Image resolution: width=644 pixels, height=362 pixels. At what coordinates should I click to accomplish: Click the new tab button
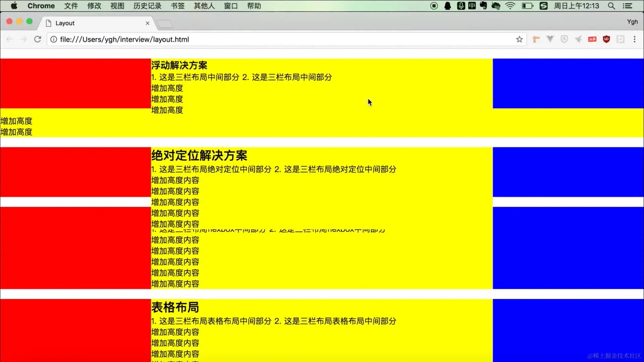click(165, 23)
